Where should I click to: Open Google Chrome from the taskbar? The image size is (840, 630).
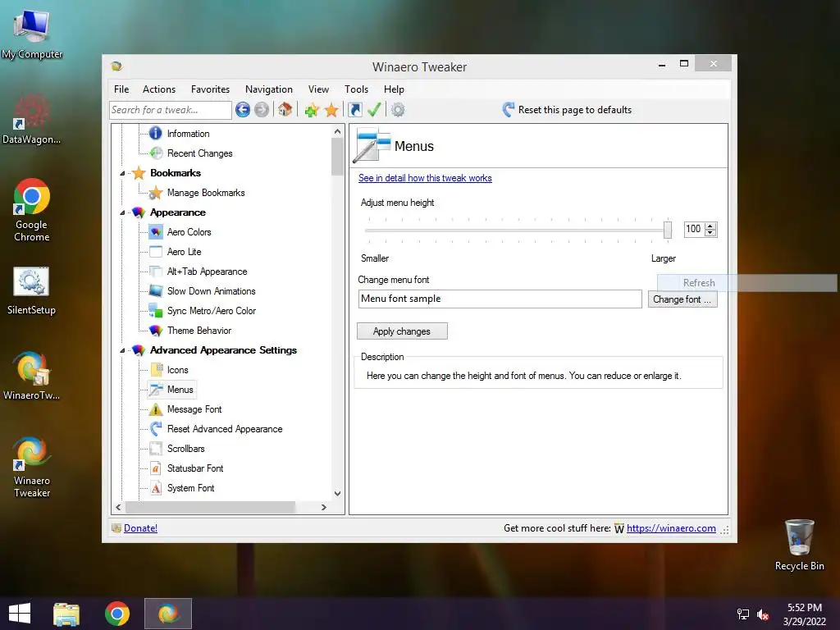tap(117, 614)
